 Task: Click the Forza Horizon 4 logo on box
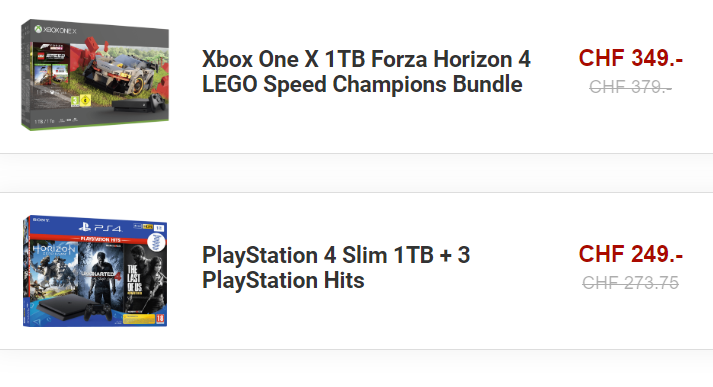(53, 47)
